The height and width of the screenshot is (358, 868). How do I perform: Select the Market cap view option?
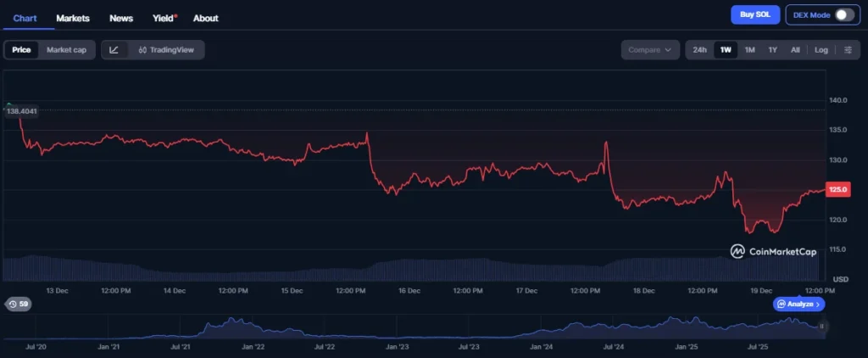coord(66,50)
